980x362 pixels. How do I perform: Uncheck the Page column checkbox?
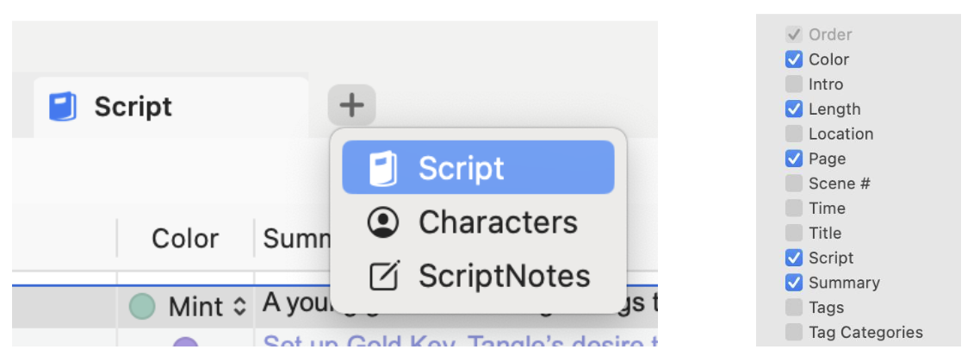click(794, 159)
